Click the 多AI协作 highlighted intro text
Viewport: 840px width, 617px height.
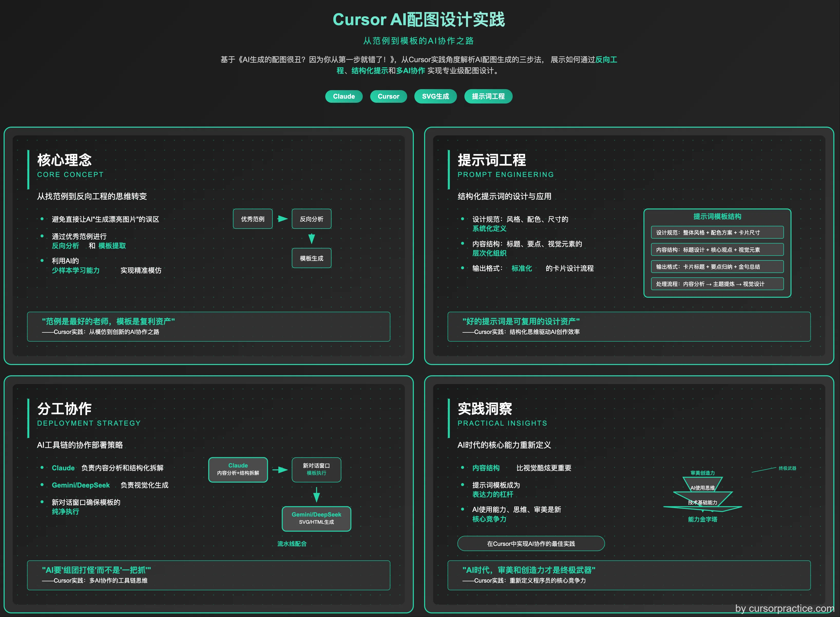point(411,71)
